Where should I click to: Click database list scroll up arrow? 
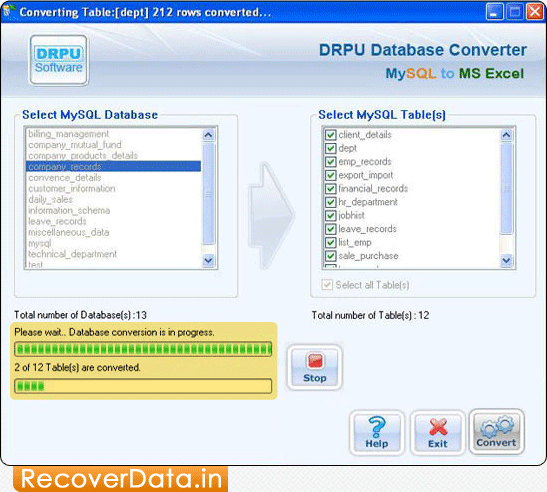(x=208, y=135)
